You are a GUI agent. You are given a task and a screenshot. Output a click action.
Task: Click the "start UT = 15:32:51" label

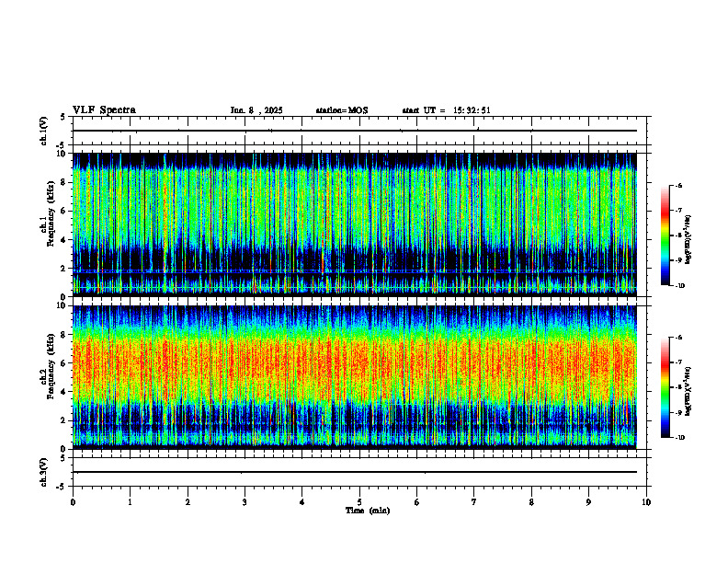446,110
